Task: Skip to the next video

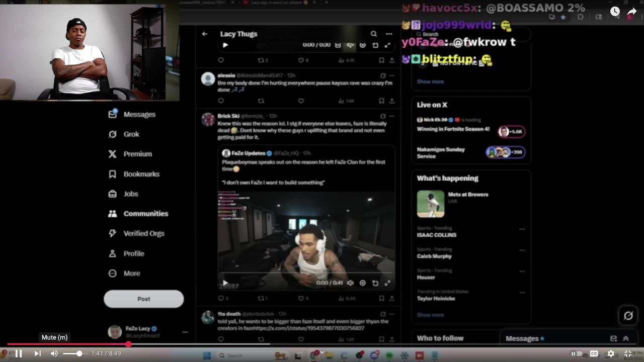Action: point(37,353)
